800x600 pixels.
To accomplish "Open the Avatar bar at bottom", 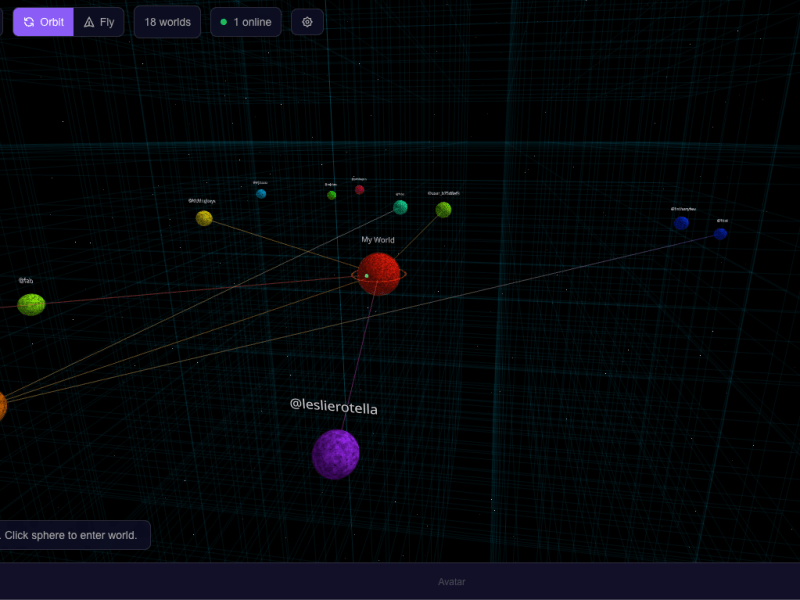I will click(x=451, y=581).
